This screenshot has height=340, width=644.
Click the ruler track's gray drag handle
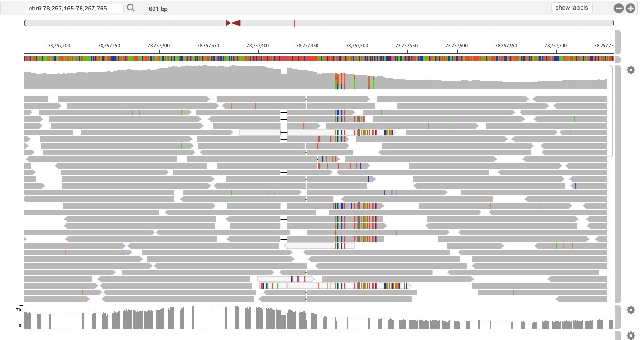pyautogui.click(x=618, y=42)
